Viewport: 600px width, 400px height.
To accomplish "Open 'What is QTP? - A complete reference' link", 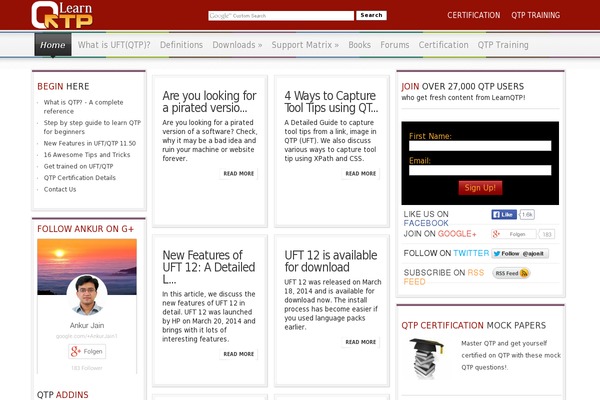I will 83,107.
